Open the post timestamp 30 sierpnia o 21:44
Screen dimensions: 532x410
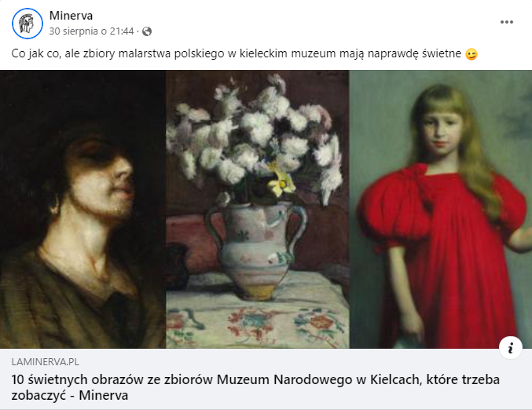click(x=92, y=31)
